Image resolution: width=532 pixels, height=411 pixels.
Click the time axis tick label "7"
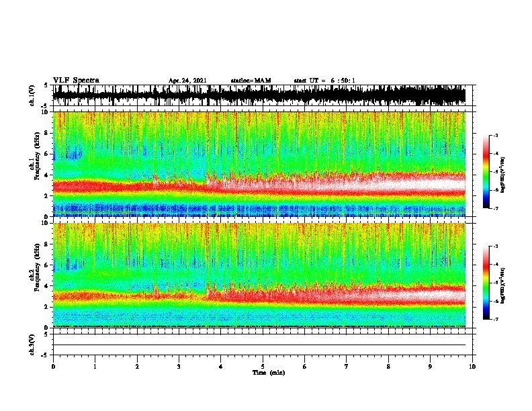pyautogui.click(x=347, y=367)
